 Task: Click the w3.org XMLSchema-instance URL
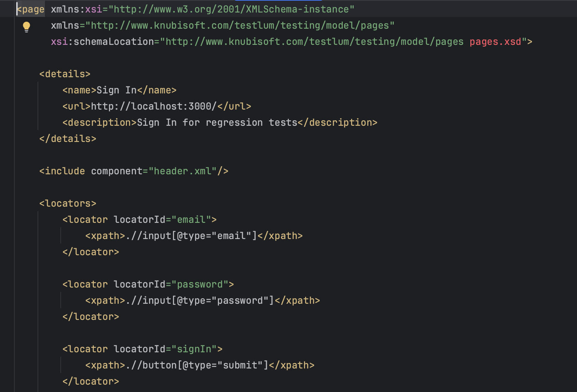click(x=231, y=9)
